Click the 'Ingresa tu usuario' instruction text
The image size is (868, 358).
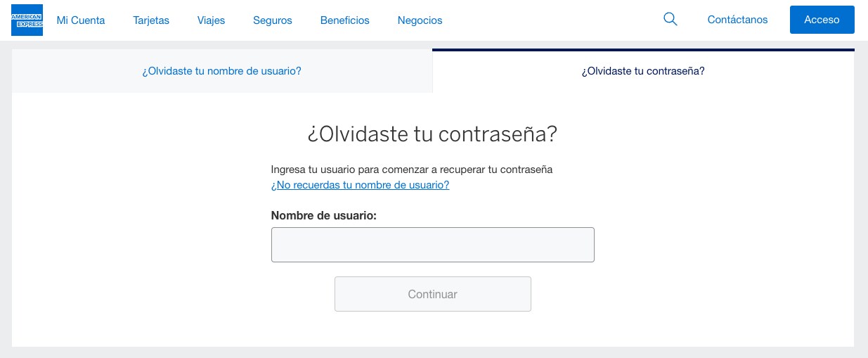[x=412, y=170]
